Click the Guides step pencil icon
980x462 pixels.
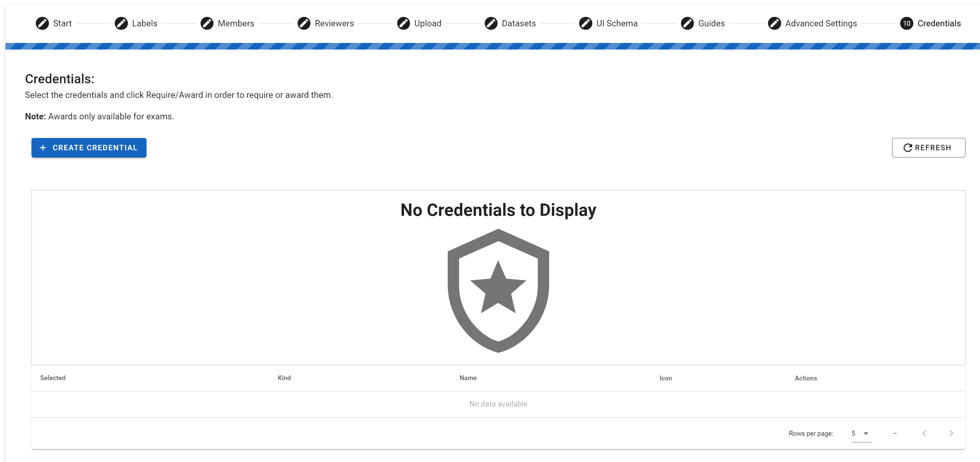[x=688, y=23]
